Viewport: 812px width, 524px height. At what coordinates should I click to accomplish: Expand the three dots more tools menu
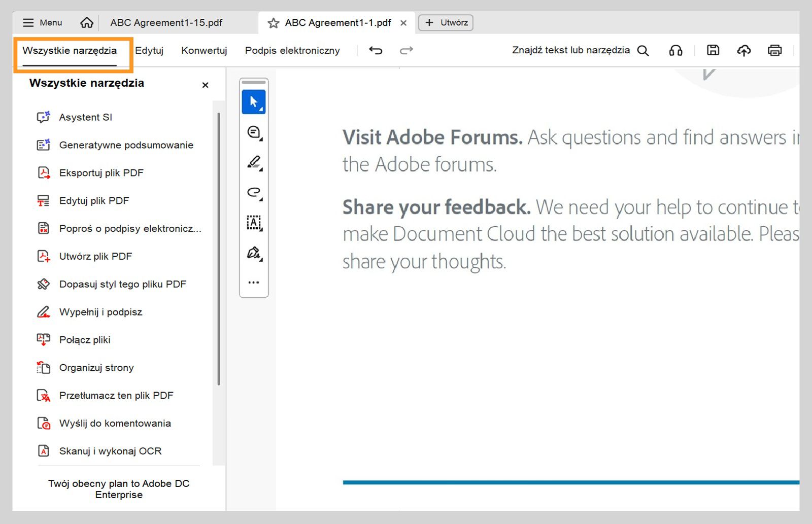click(x=254, y=282)
